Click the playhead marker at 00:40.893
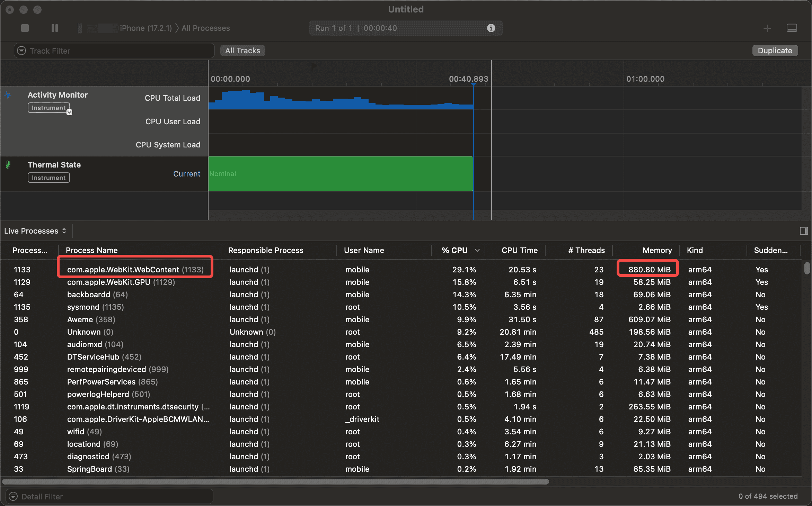The height and width of the screenshot is (506, 812). [473, 85]
